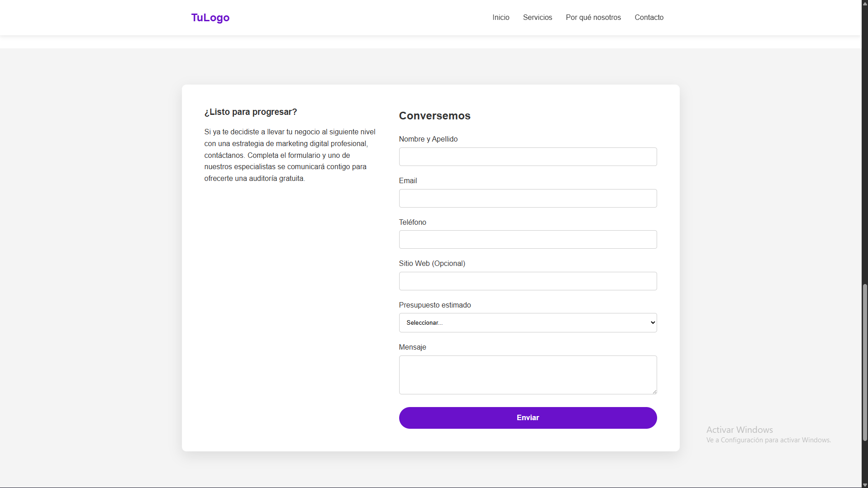Select the Teléfono input box
868x488 pixels.
[x=527, y=240]
